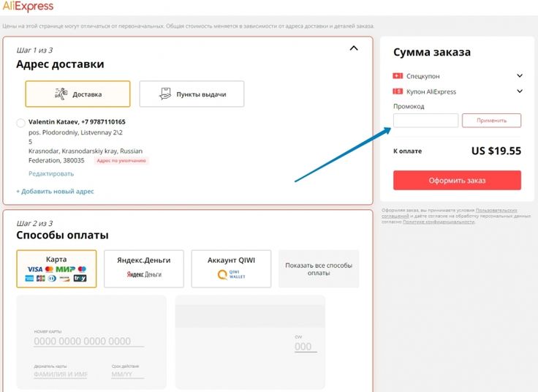Click the QIWI Wallet logo

231,274
